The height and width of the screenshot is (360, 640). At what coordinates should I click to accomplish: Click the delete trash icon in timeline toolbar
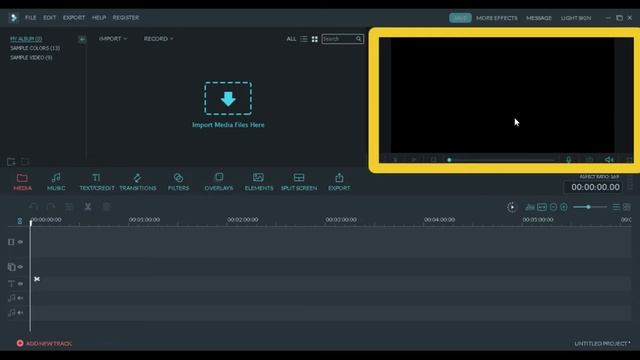point(106,207)
